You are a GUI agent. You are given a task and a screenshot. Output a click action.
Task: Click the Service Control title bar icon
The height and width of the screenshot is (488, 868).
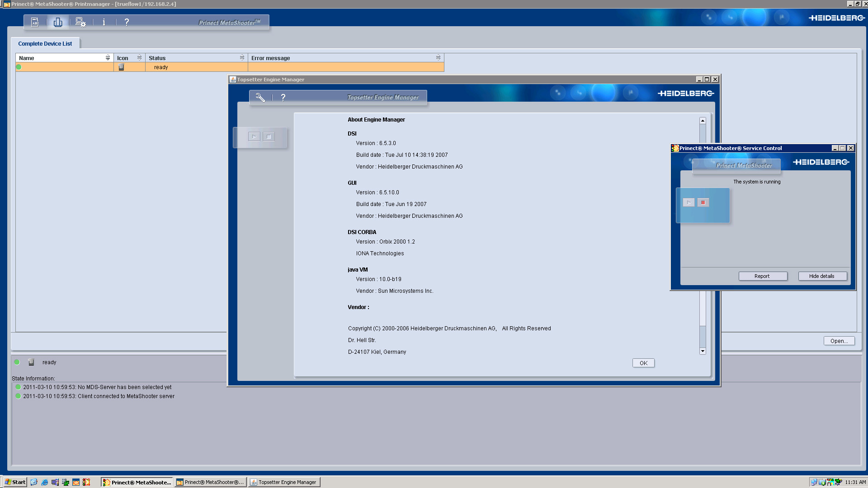675,148
